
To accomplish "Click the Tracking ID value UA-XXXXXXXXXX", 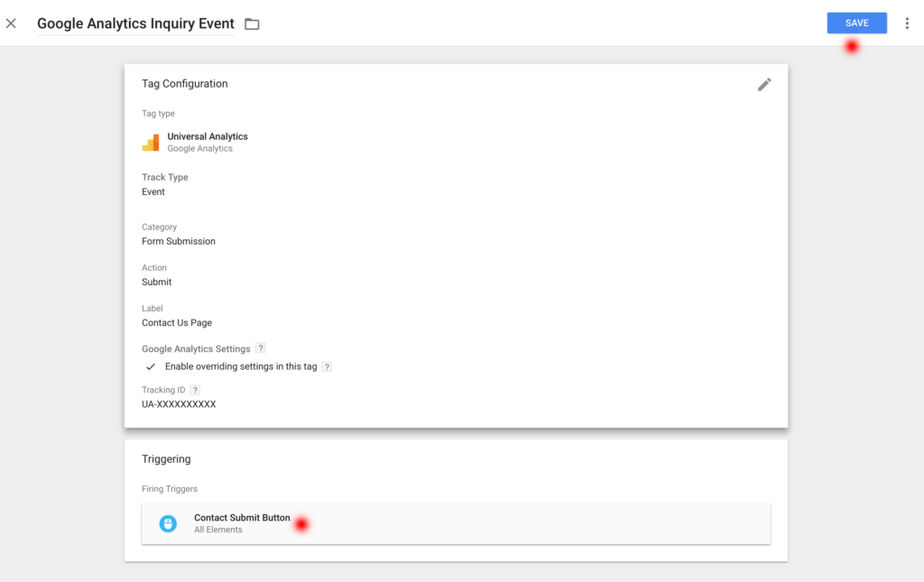I will click(x=179, y=404).
